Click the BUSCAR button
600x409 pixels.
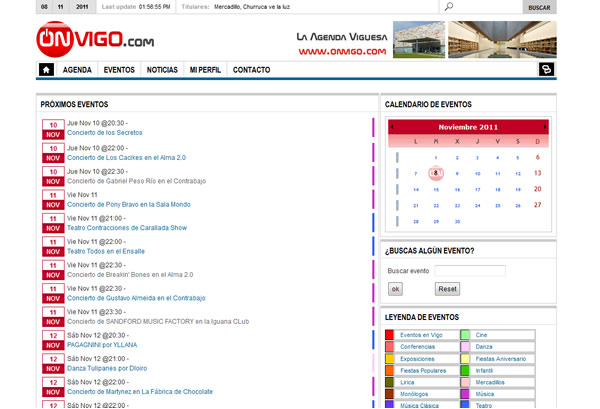pos(540,7)
